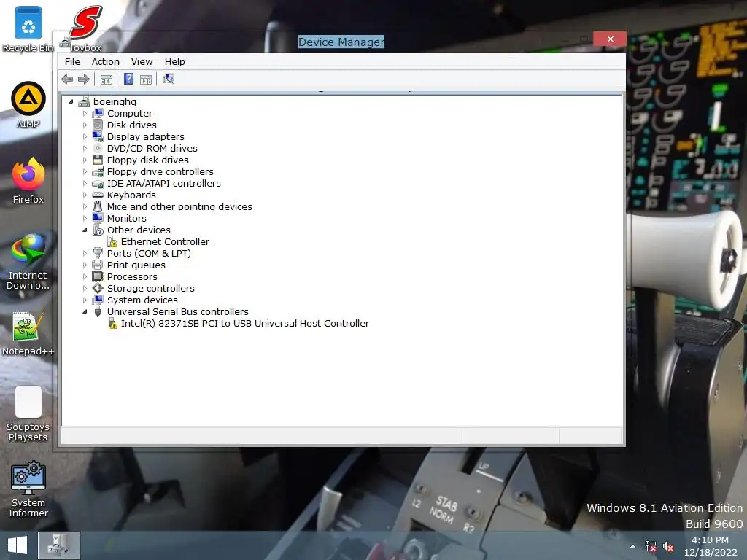Screen dimensions: 747x560
Task: Click the USB Host Controller warning icon
Action: tap(112, 323)
